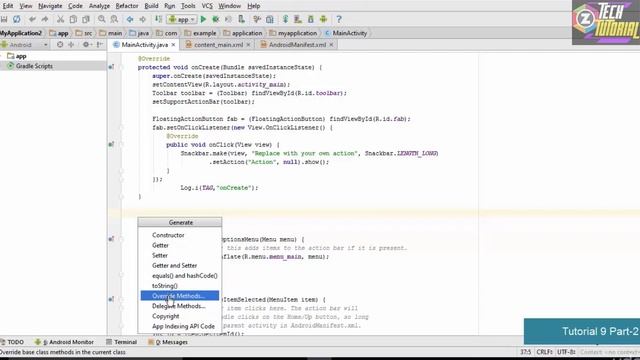Click the Save All toolbar icon
Screen dimensions: 640x360
pos(4,19)
